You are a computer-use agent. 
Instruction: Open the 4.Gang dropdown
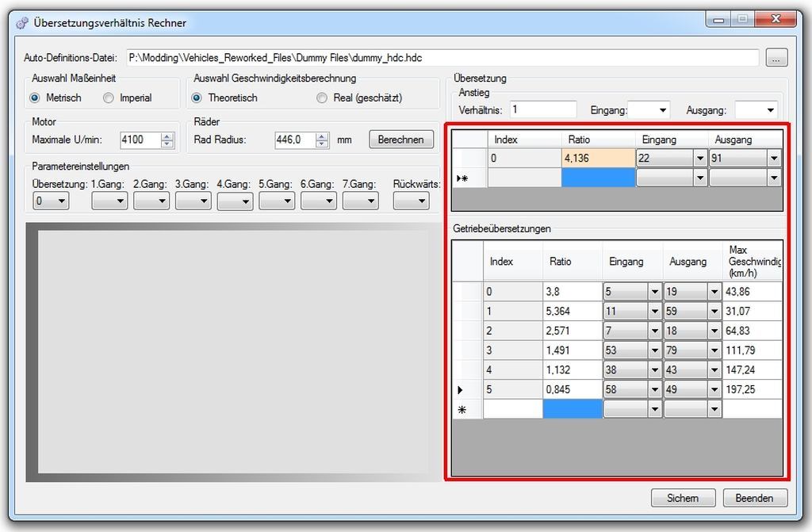[x=235, y=201]
